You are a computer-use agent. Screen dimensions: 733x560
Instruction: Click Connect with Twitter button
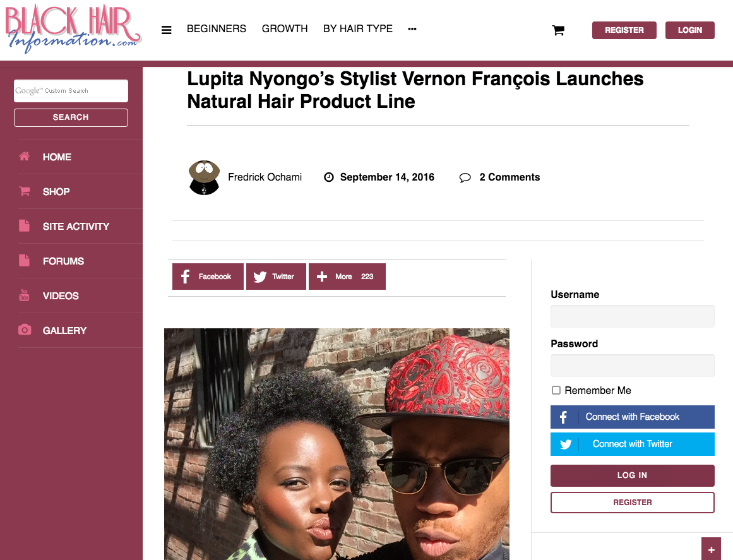pyautogui.click(x=633, y=444)
